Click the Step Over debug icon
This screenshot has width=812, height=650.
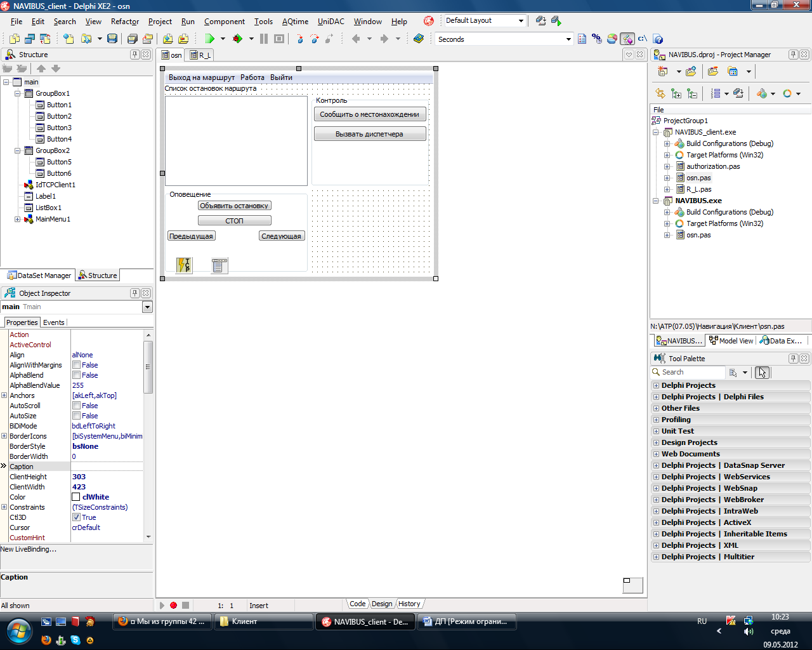click(x=315, y=39)
